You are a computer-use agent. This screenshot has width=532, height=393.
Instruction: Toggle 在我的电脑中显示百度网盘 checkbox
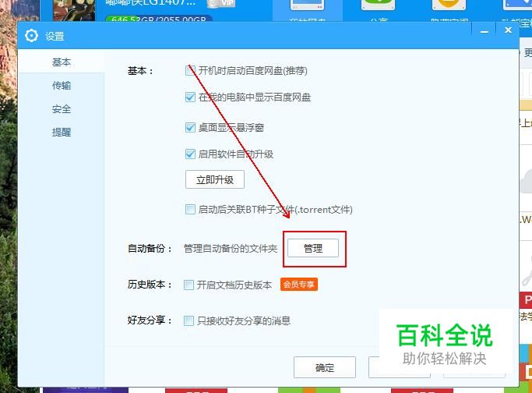coord(190,97)
